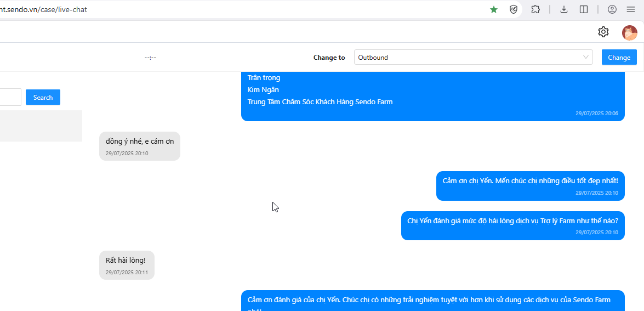The width and height of the screenshot is (644, 311).
Task: Click the --:-- timer text
Action: click(x=150, y=58)
